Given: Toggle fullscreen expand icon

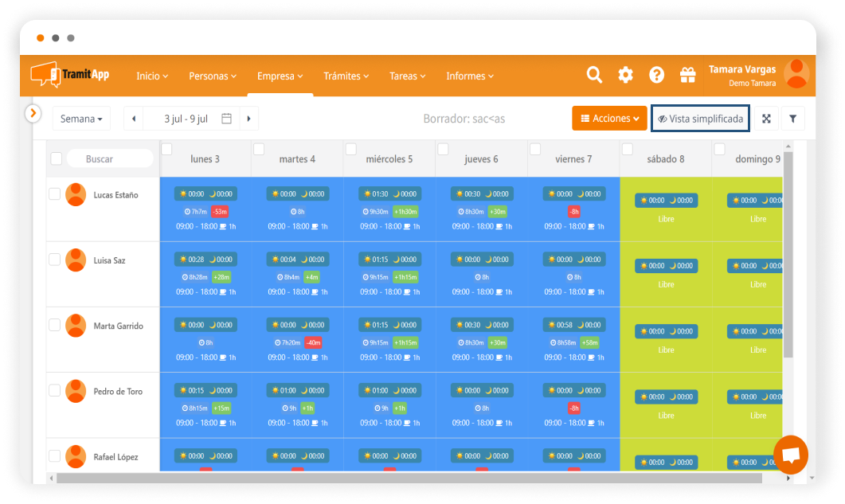Looking at the screenshot, I should [x=766, y=119].
